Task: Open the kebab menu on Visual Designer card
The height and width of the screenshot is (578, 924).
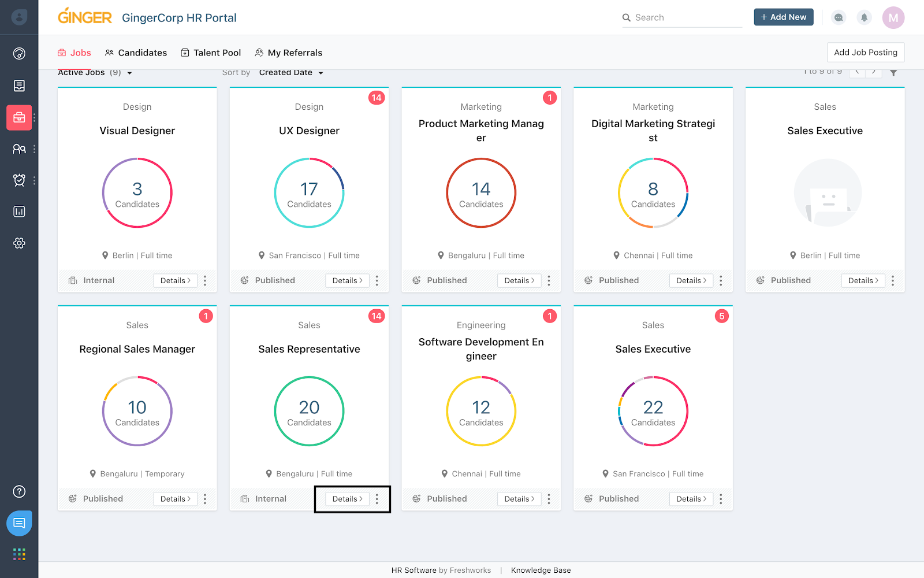Action: click(x=205, y=280)
